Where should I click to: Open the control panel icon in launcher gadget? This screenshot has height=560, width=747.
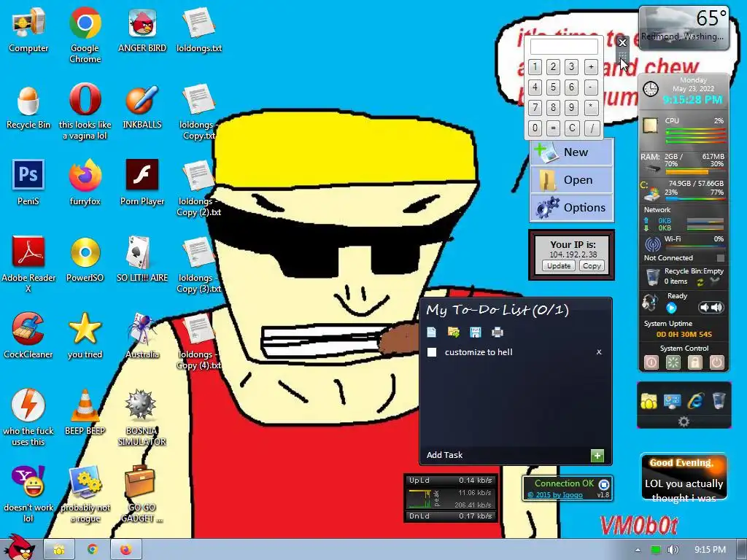coord(672,402)
